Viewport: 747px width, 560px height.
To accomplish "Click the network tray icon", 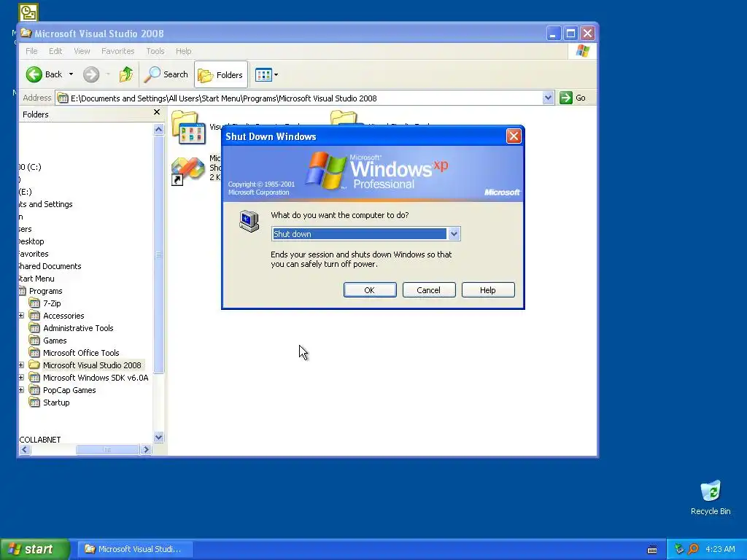I will tap(679, 549).
